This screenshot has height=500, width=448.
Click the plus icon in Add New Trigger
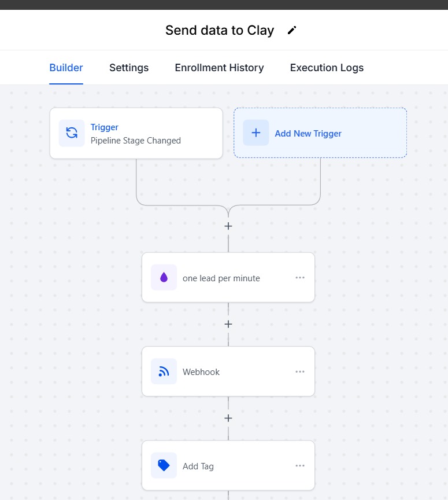pyautogui.click(x=256, y=133)
